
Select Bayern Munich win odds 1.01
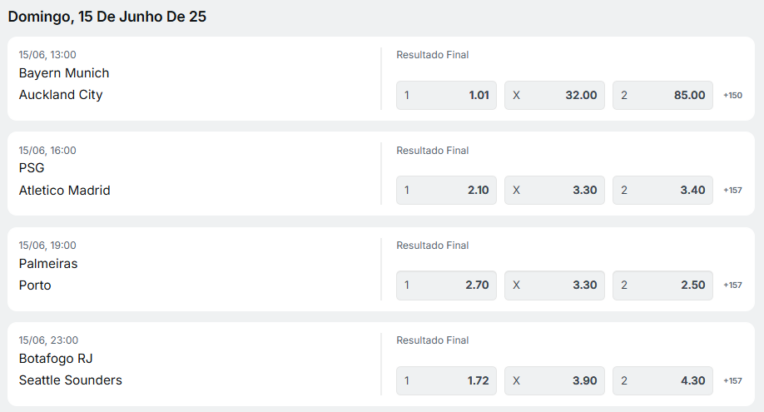(x=446, y=95)
